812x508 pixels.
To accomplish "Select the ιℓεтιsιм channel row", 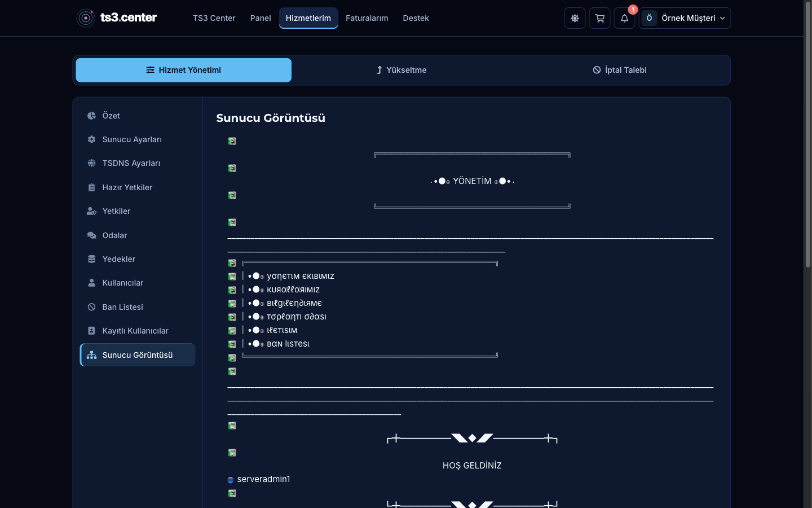I will coord(281,330).
